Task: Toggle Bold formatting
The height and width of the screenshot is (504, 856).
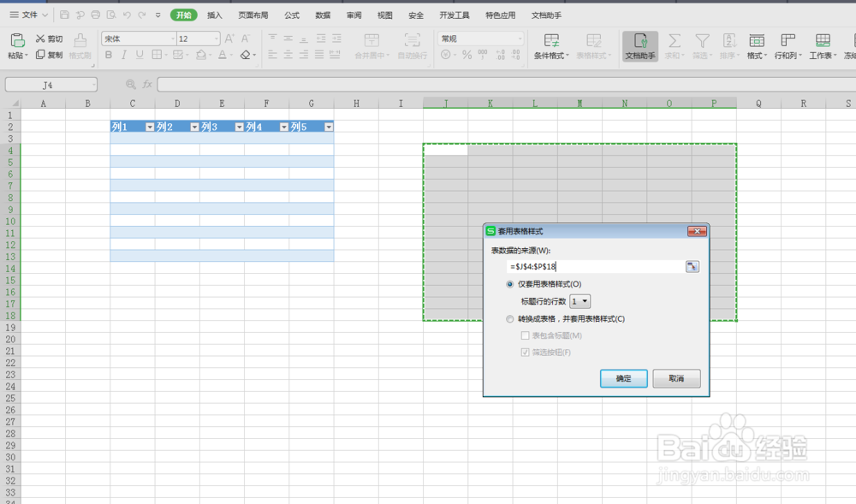Action: [109, 55]
